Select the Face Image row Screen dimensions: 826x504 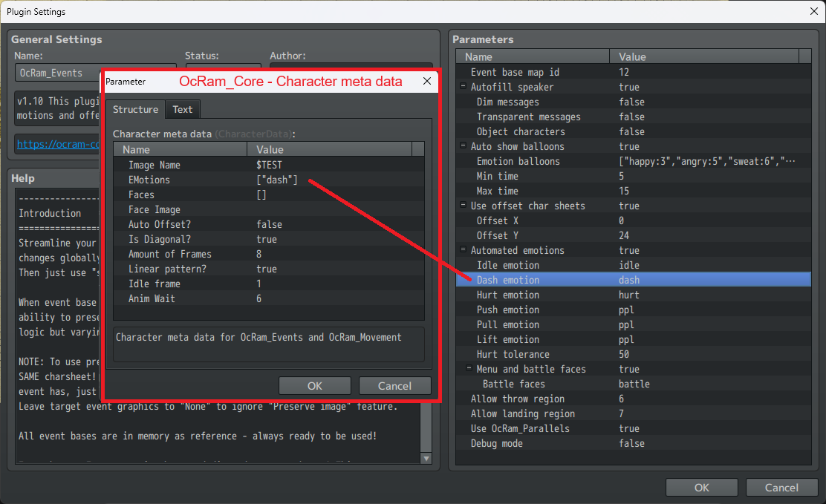269,209
